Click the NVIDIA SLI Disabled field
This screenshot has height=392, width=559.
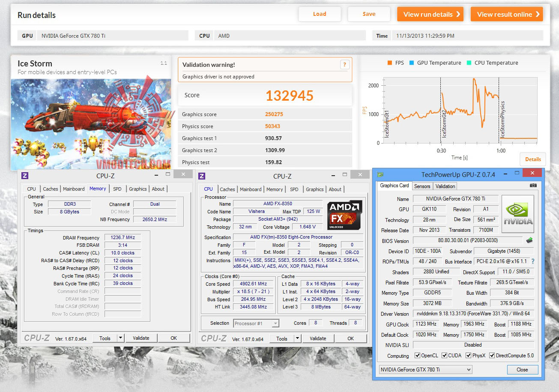pyautogui.click(x=473, y=345)
